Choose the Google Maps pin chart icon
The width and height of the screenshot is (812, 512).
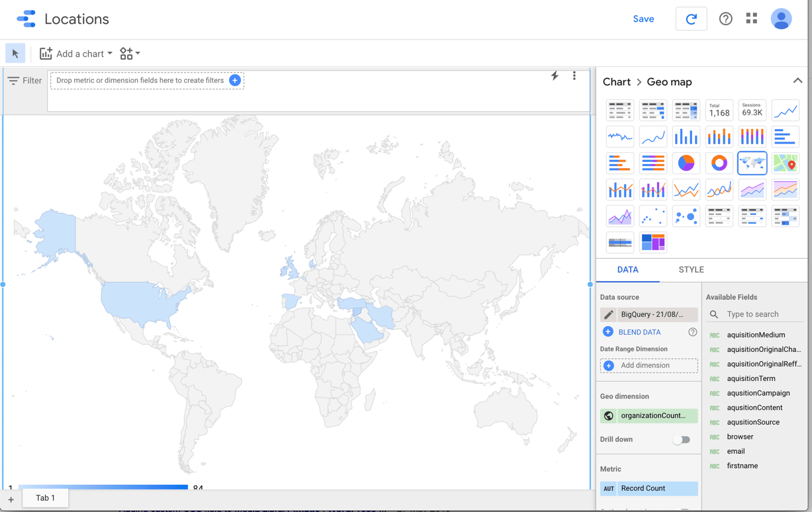point(785,163)
